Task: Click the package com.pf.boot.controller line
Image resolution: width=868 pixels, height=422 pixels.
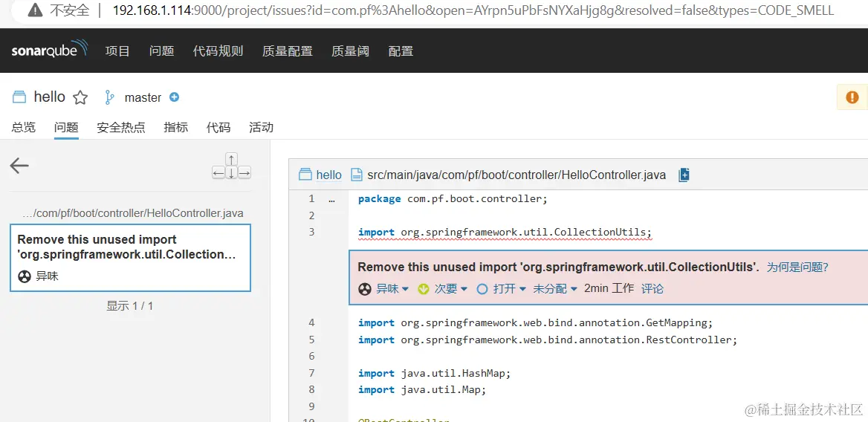Action: (453, 199)
